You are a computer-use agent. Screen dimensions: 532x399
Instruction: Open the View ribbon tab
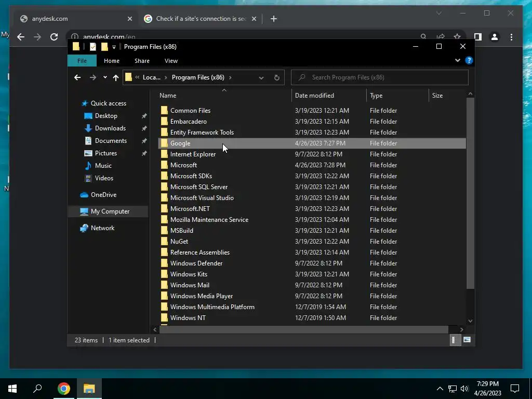point(171,61)
